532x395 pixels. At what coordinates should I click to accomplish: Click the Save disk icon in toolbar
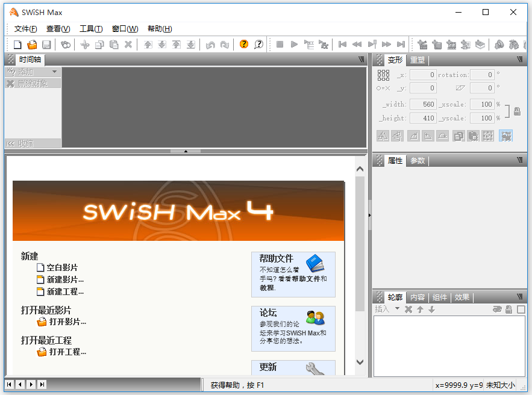tap(46, 45)
